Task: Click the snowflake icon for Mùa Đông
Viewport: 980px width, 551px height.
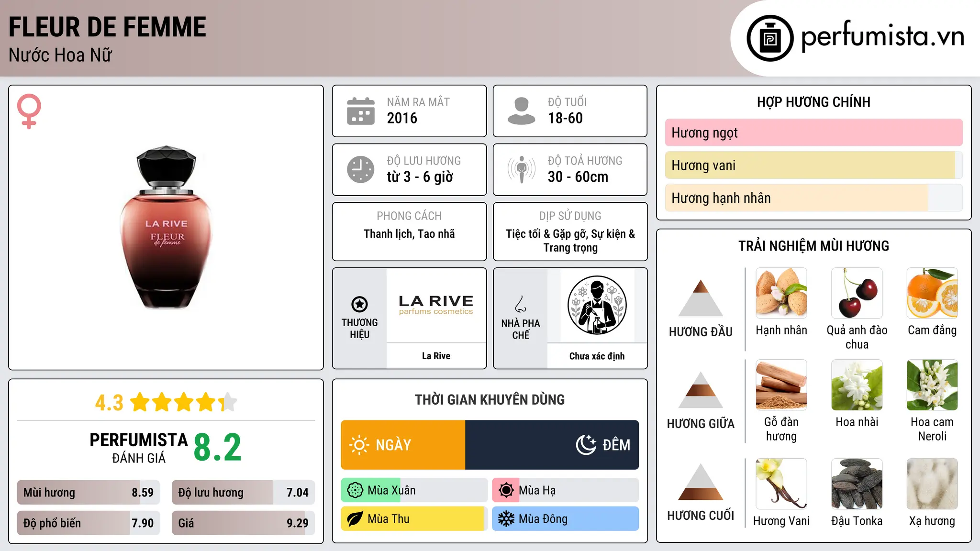Action: click(x=506, y=519)
